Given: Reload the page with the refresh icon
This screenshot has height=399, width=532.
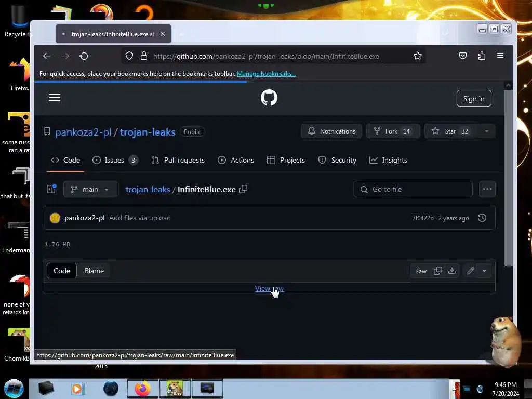Looking at the screenshot, I should point(84,56).
